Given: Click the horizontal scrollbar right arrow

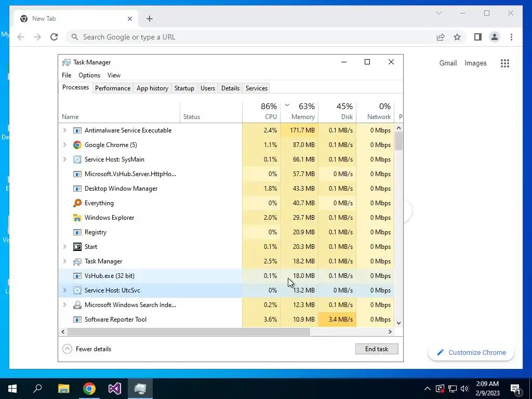Looking at the screenshot, I should (x=390, y=332).
